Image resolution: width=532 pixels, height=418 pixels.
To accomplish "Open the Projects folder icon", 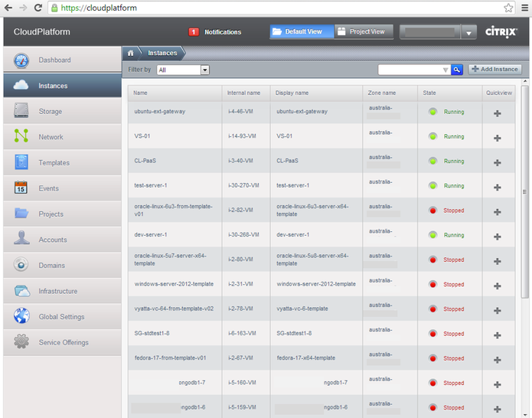I will click(21, 213).
